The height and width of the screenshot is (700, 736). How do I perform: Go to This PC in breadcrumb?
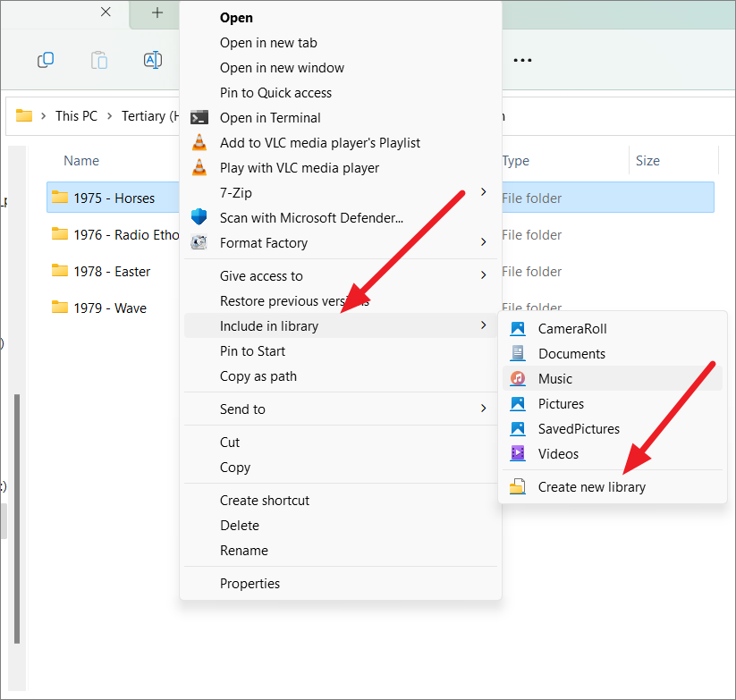pyautogui.click(x=76, y=116)
